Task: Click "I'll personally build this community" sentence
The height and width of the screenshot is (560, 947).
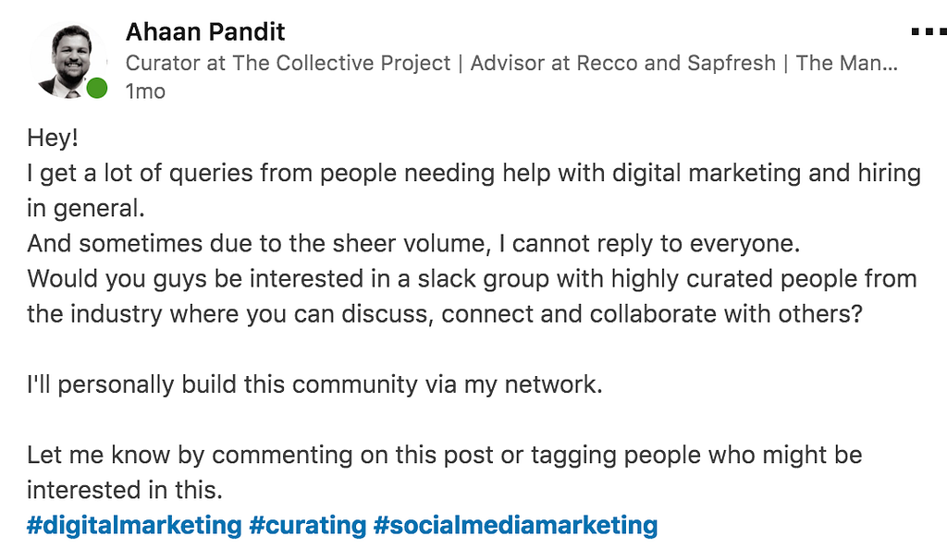Action: [314, 383]
